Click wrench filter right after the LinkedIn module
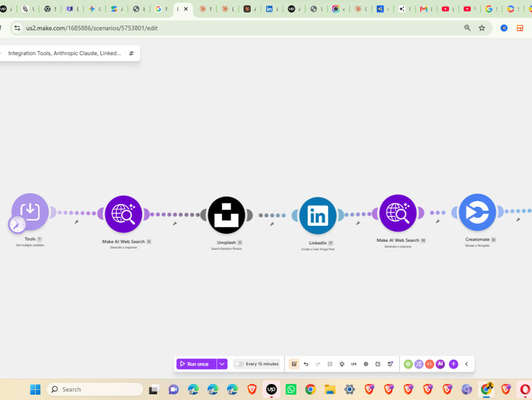Image resolution: width=532 pixels, height=400 pixels. click(358, 223)
